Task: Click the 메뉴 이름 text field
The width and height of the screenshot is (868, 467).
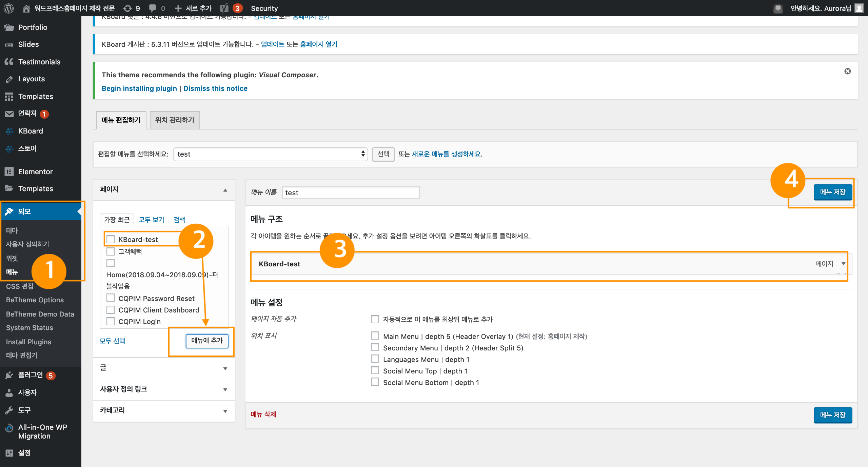Action: pos(351,192)
